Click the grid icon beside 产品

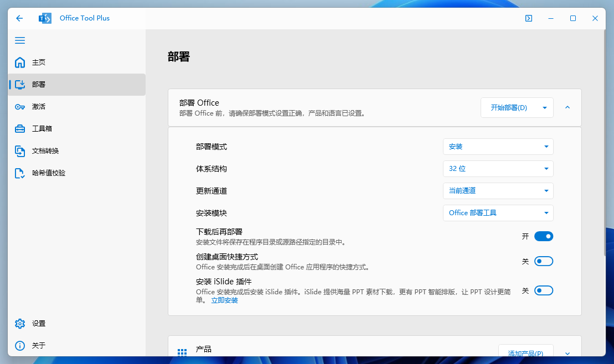182,352
